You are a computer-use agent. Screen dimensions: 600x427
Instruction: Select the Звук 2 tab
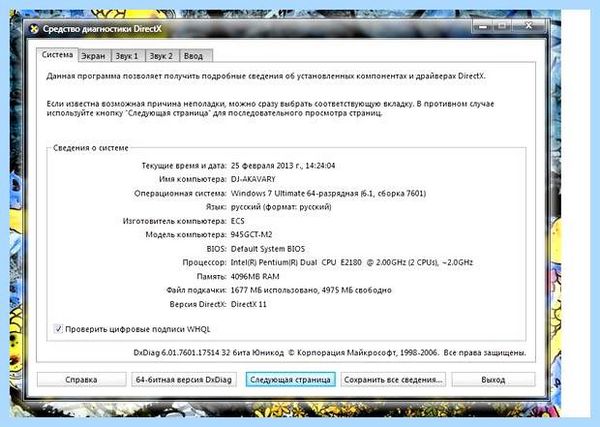click(161, 56)
